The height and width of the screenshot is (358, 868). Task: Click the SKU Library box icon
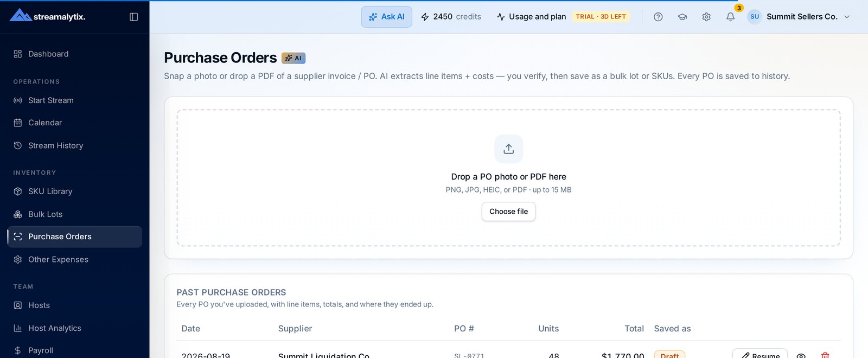pos(18,191)
